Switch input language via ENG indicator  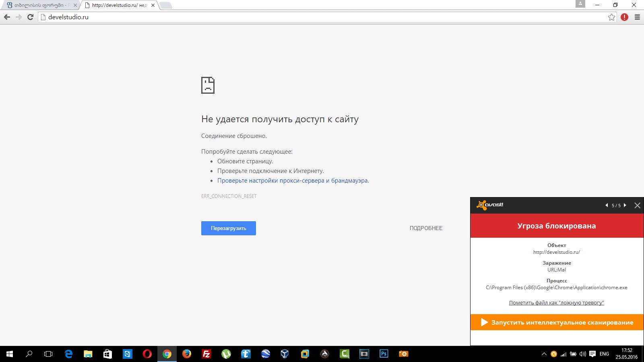[604, 354]
